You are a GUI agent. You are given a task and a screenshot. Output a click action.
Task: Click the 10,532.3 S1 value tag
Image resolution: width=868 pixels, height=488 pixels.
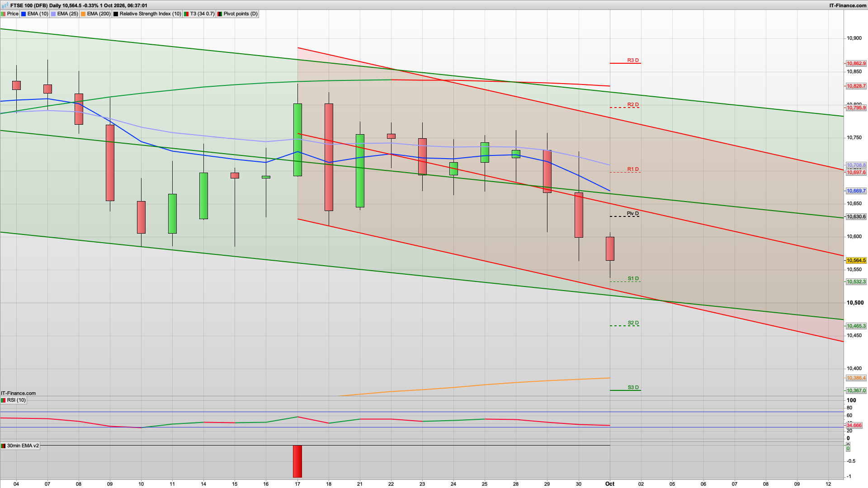856,282
